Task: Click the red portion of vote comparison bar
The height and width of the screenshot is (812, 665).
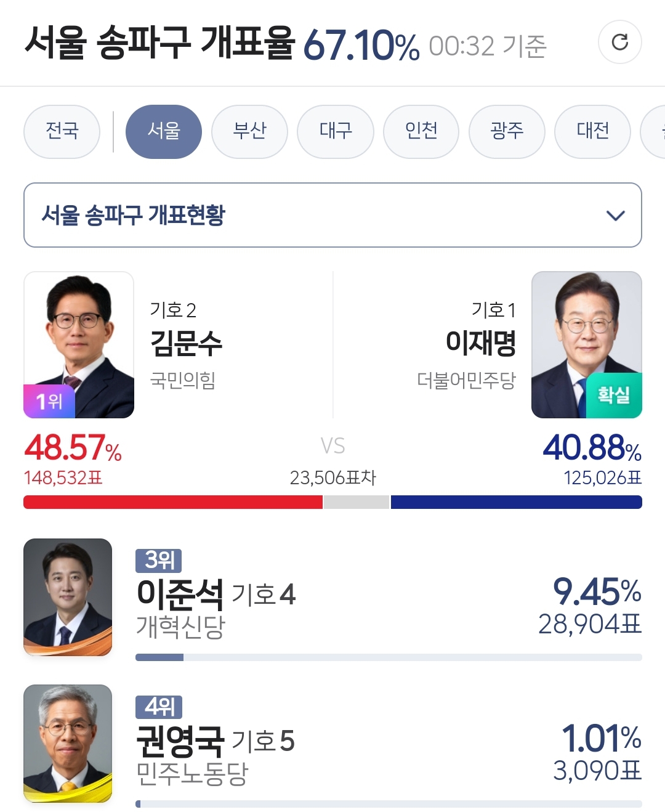Action: tap(172, 502)
